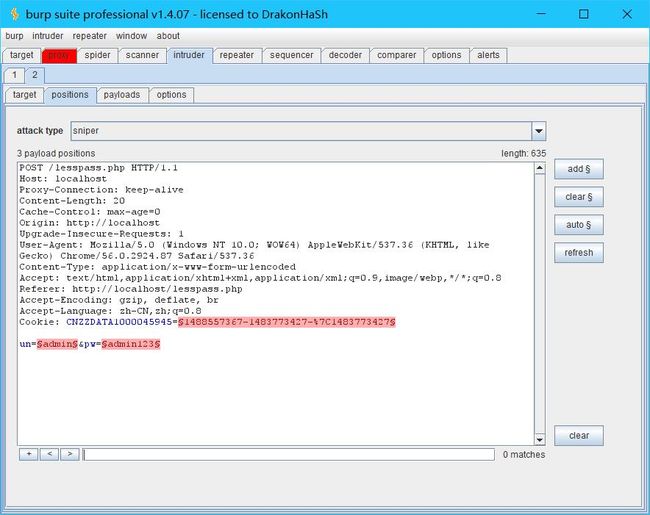This screenshot has width=650, height=515.
Task: Click the Accept-Language header line
Action: coord(110,311)
